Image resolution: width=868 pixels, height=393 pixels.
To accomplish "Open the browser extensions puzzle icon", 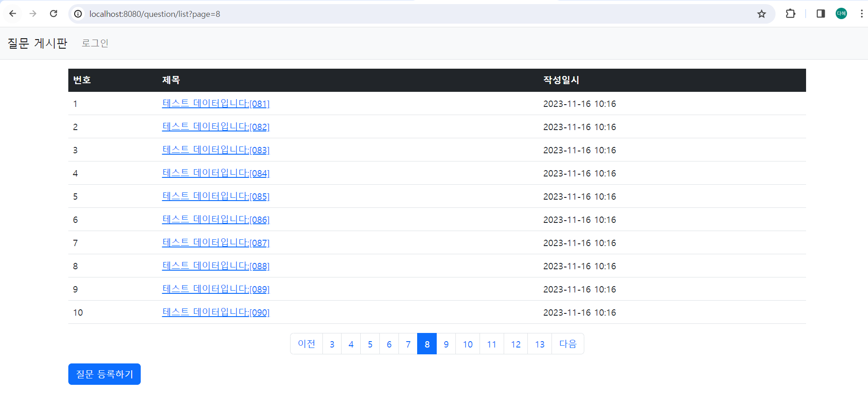I will (x=791, y=14).
